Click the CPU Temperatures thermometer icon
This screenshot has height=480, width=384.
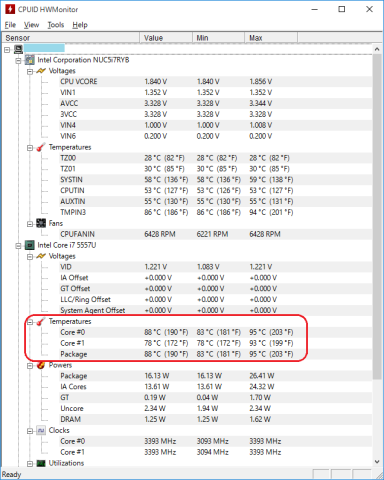click(x=41, y=321)
